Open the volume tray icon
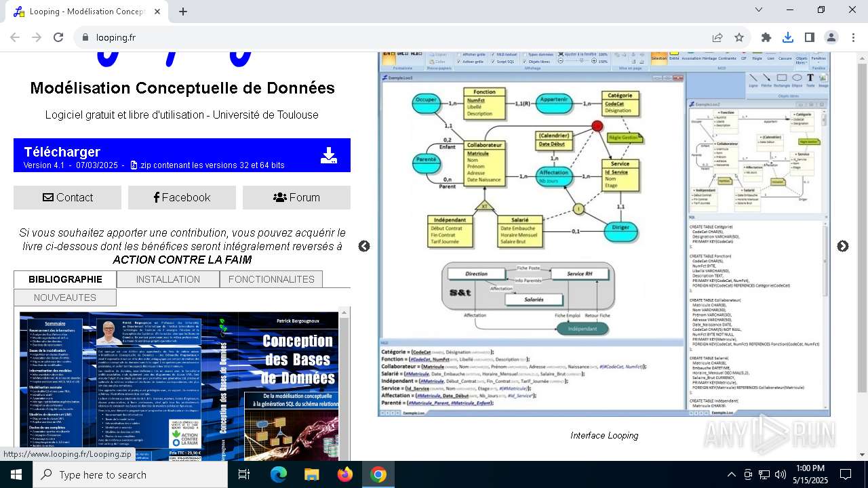This screenshot has height=488, width=868. [x=781, y=474]
